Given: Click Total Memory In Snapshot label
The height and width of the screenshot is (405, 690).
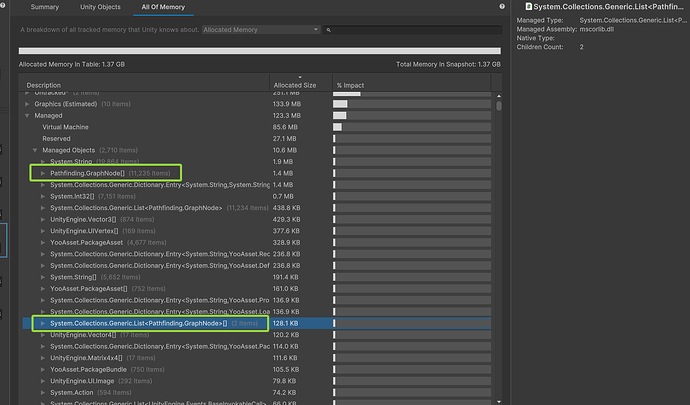Looking at the screenshot, I should 448,64.
